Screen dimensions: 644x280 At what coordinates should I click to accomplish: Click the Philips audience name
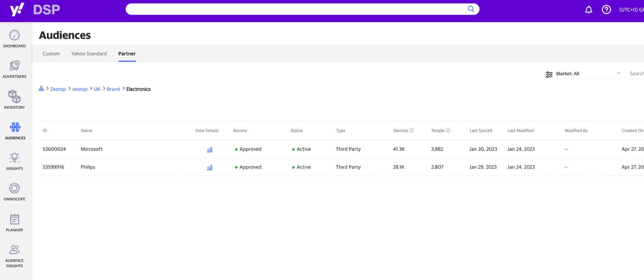[x=88, y=167]
